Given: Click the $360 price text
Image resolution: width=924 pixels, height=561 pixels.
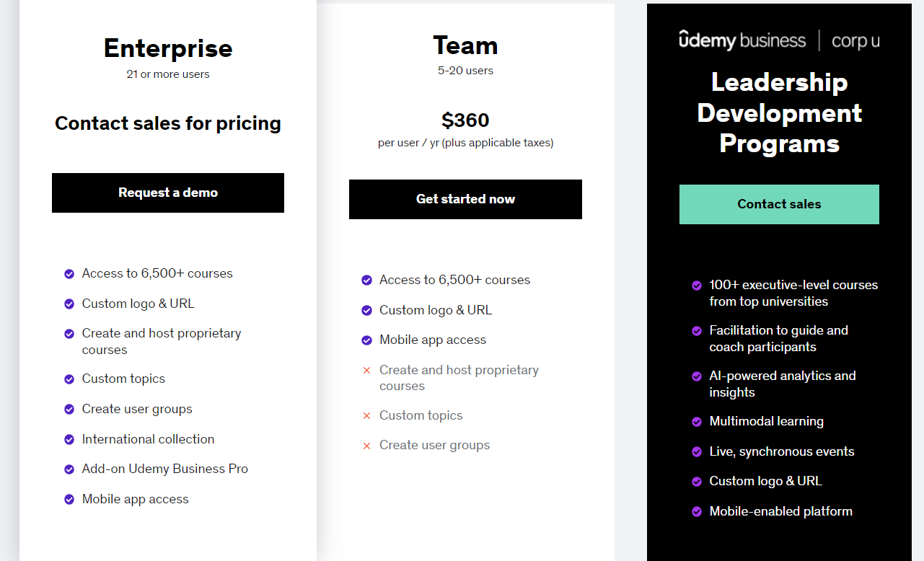Looking at the screenshot, I should [465, 120].
